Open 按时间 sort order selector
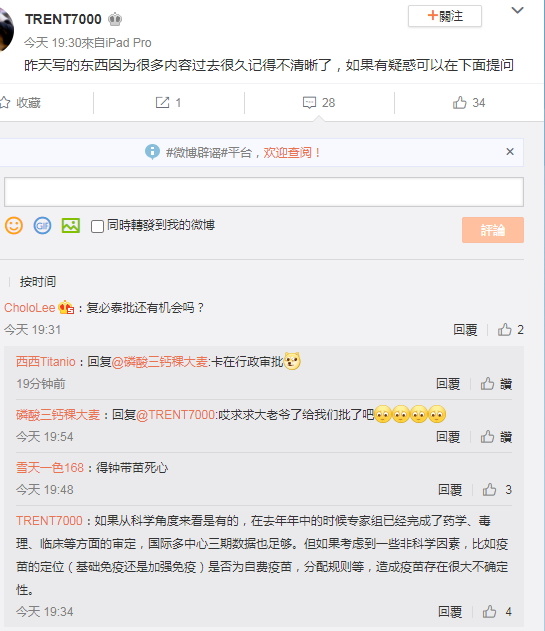The height and width of the screenshot is (631, 545). pos(38,282)
